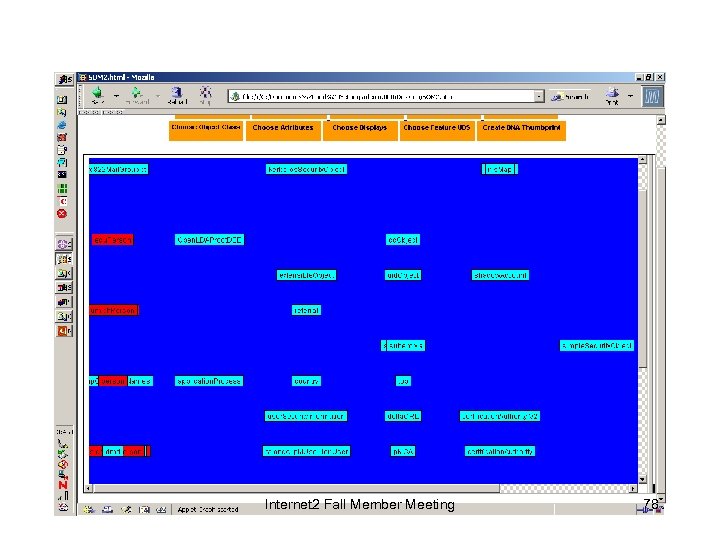The width and height of the screenshot is (720, 540).
Task: Select the simpleSecurityObject class box
Action: coord(596,345)
